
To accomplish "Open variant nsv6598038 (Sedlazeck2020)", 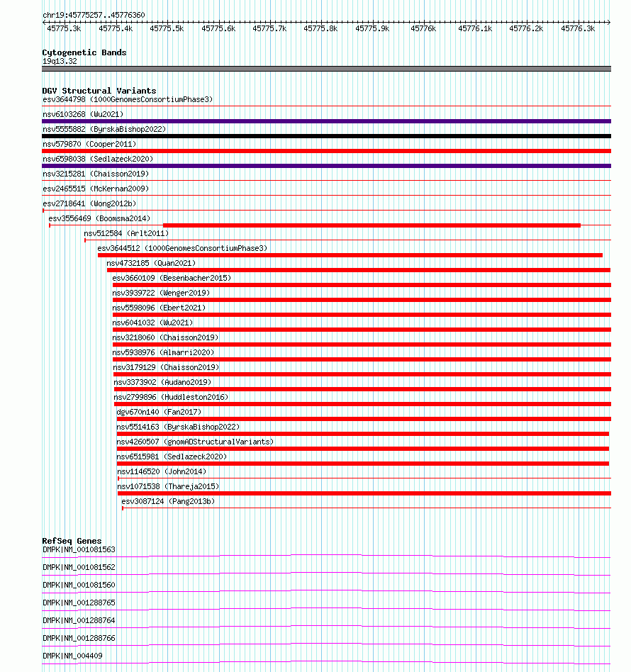I will (x=98, y=159).
